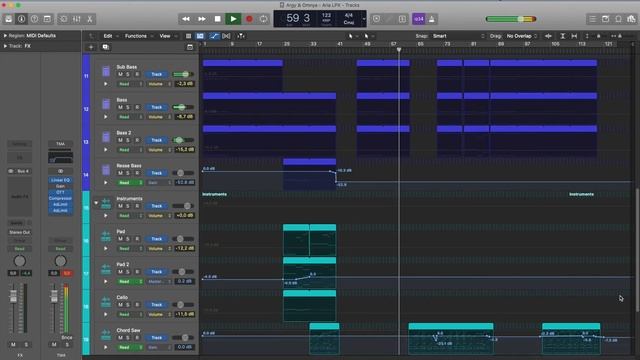Click the Linear EQ plugin slot
The image size is (640, 360).
pos(60,180)
